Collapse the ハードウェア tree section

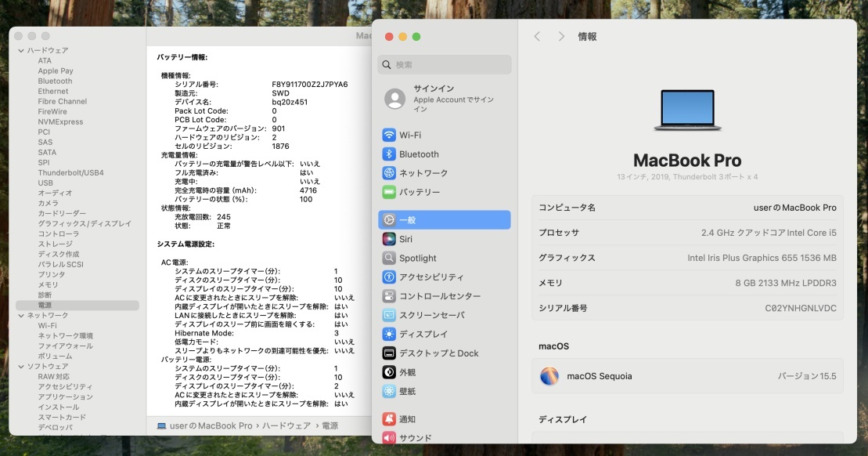pos(21,50)
